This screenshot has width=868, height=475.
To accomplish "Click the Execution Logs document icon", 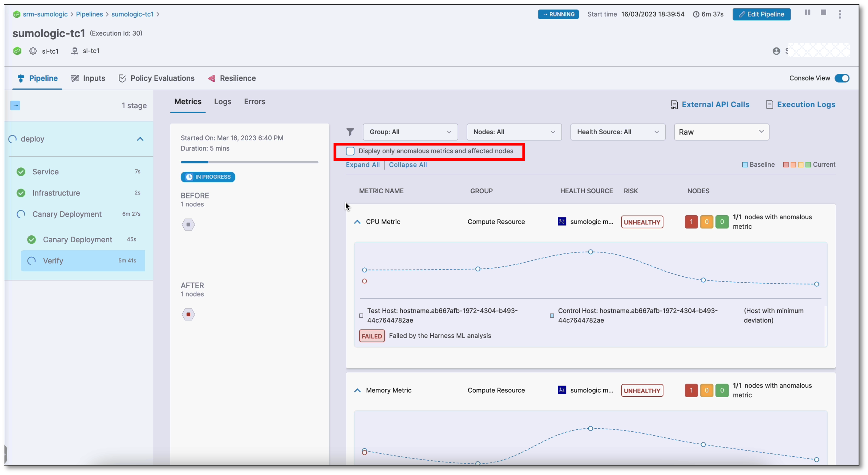I will point(769,105).
